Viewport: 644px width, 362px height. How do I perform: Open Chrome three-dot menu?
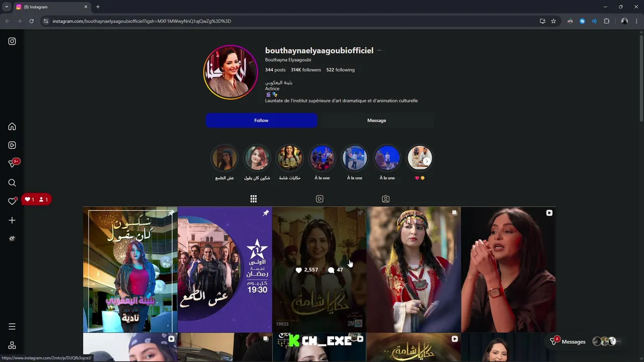[636, 21]
